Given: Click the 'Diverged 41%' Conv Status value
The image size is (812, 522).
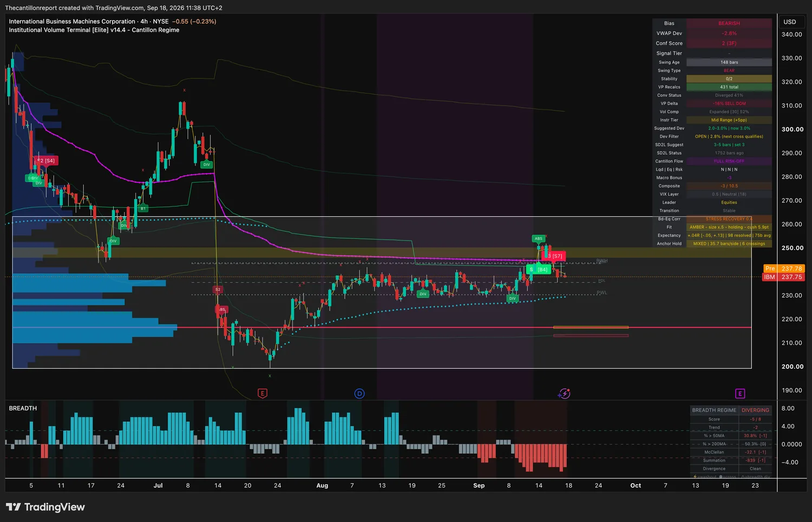Looking at the screenshot, I should point(729,95).
